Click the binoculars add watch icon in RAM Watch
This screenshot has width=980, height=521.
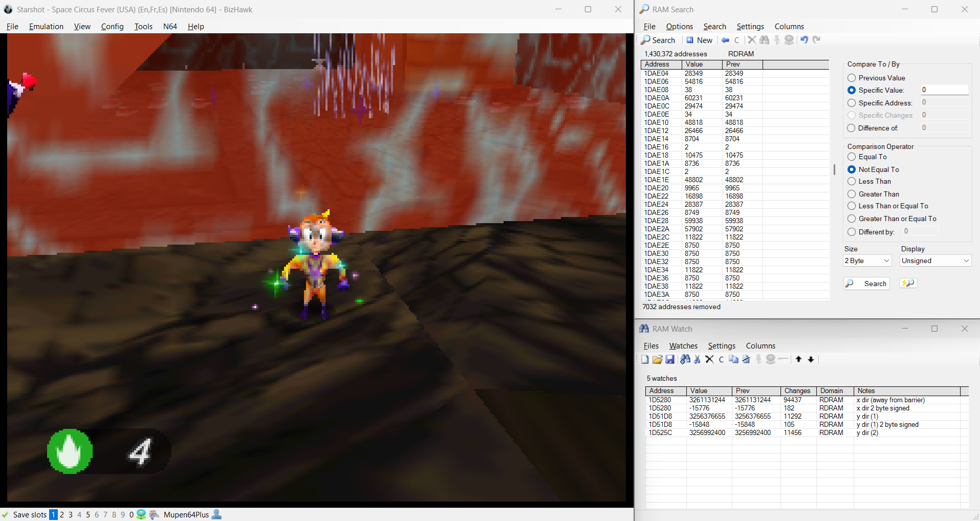(685, 359)
